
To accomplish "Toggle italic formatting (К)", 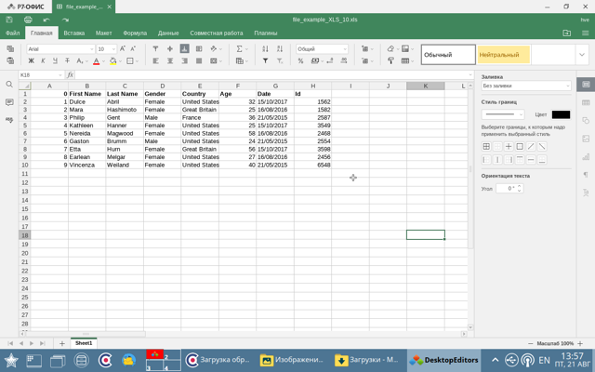I will [x=43, y=61].
